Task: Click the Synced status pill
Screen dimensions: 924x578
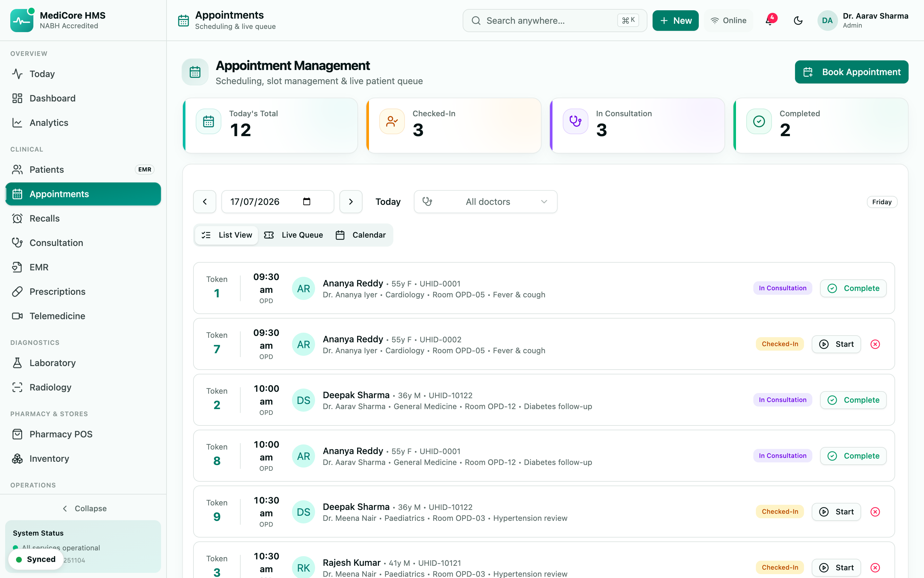Action: pyautogui.click(x=36, y=559)
